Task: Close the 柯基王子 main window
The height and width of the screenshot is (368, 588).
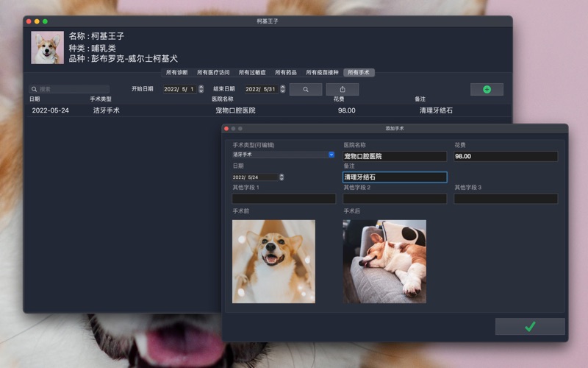Action: click(29, 21)
